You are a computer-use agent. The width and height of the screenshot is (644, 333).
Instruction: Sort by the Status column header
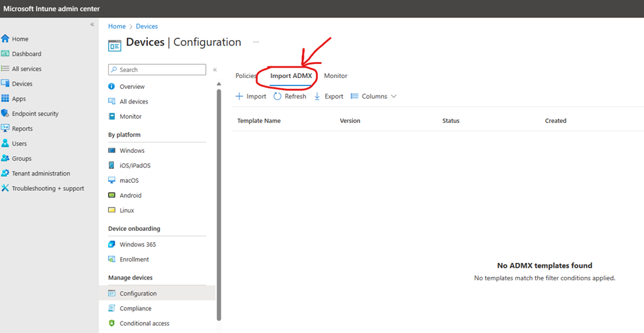[x=451, y=121]
